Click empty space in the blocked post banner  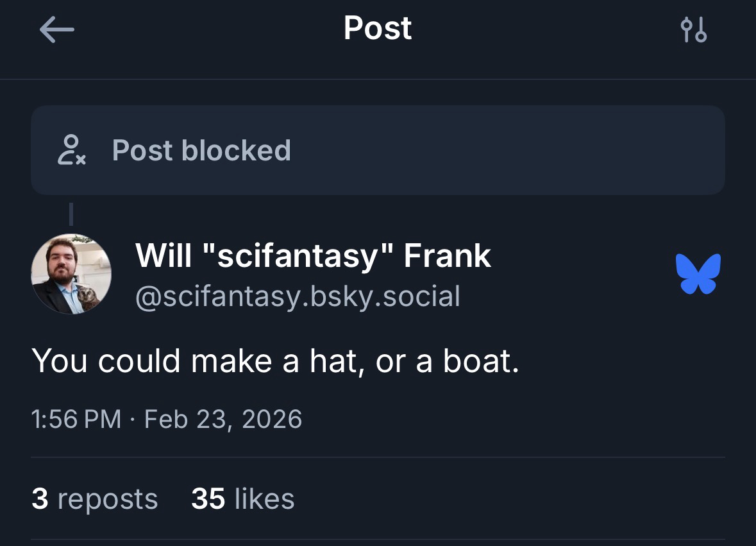pyautogui.click(x=513, y=150)
